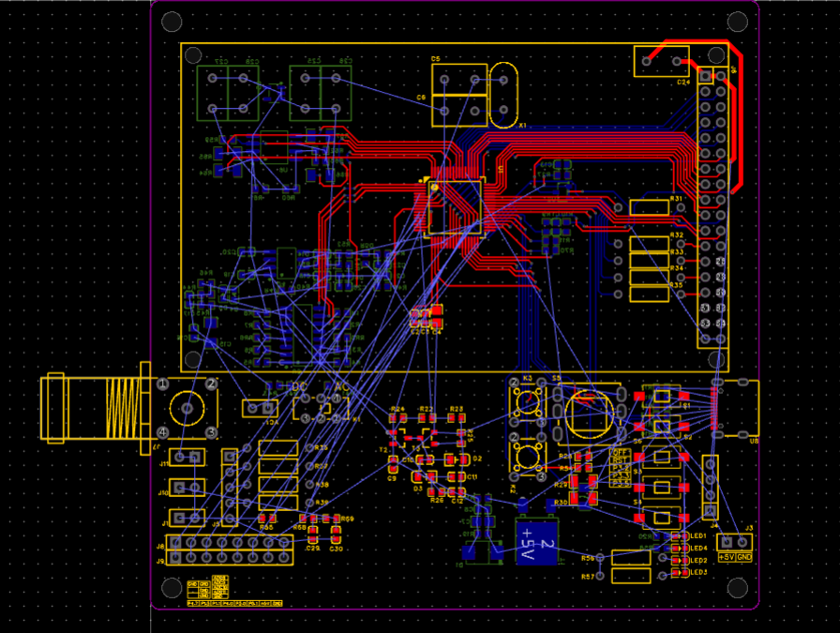Click capacitor C12 footprint
Screen dimensions: 840x633
(x=457, y=491)
